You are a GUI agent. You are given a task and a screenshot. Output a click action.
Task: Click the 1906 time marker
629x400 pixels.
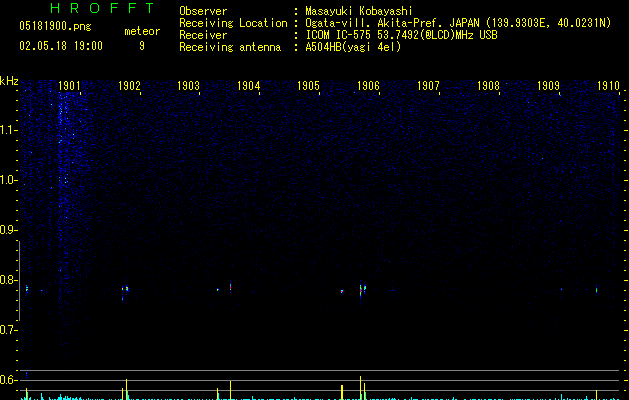[368, 86]
